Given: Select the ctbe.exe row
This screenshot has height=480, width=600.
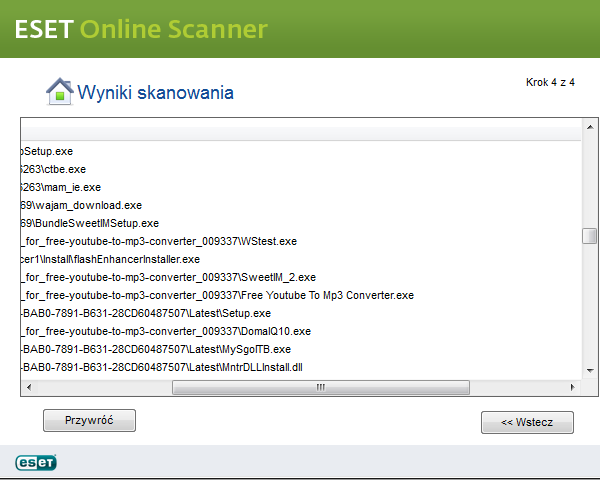Looking at the screenshot, I should [x=302, y=169].
